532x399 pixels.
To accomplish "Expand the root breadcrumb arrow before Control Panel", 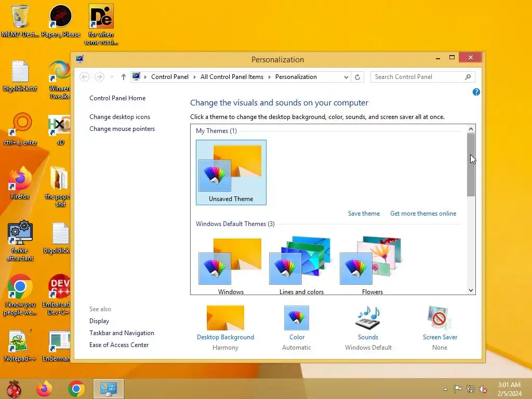I will (x=145, y=77).
